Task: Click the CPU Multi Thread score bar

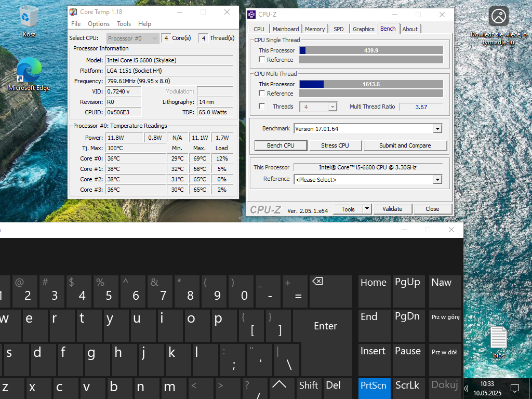Action: [x=371, y=84]
